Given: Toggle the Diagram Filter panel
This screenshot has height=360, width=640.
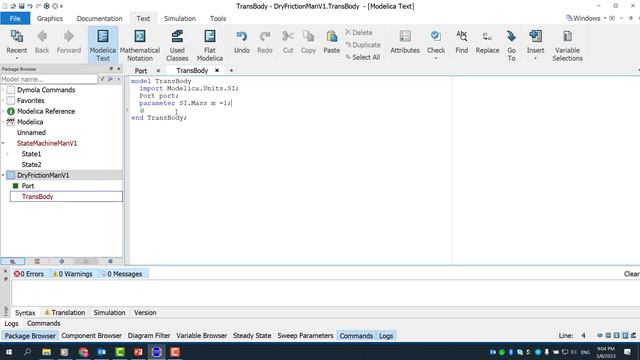Looking at the screenshot, I should [x=149, y=336].
